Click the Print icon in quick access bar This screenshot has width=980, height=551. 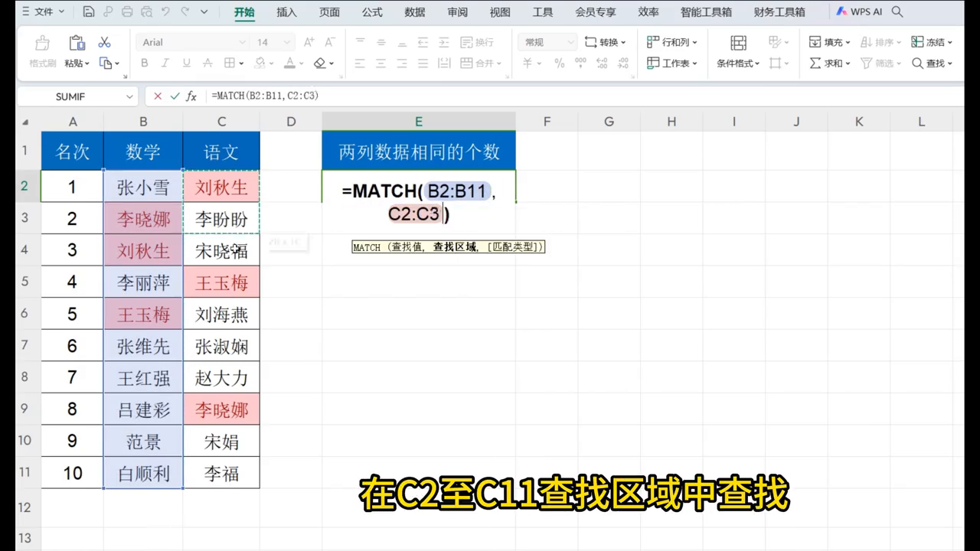pos(126,12)
